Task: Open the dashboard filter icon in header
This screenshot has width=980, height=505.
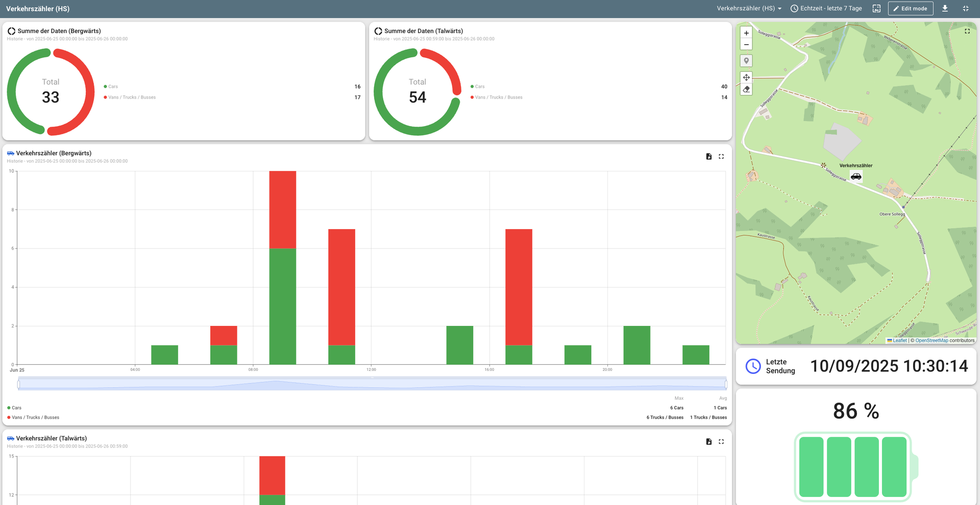Action: tap(876, 9)
